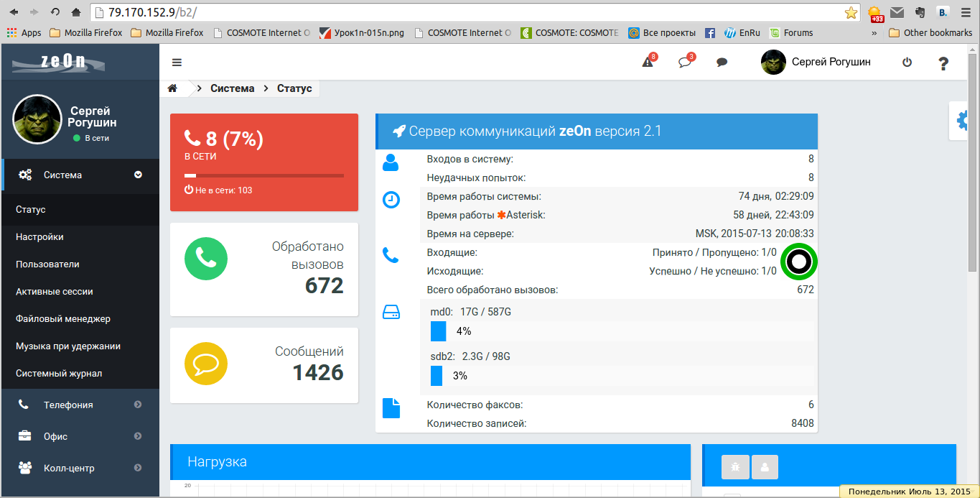Click Обработано вызовов 672 card
This screenshot has width=980, height=498.
click(264, 269)
